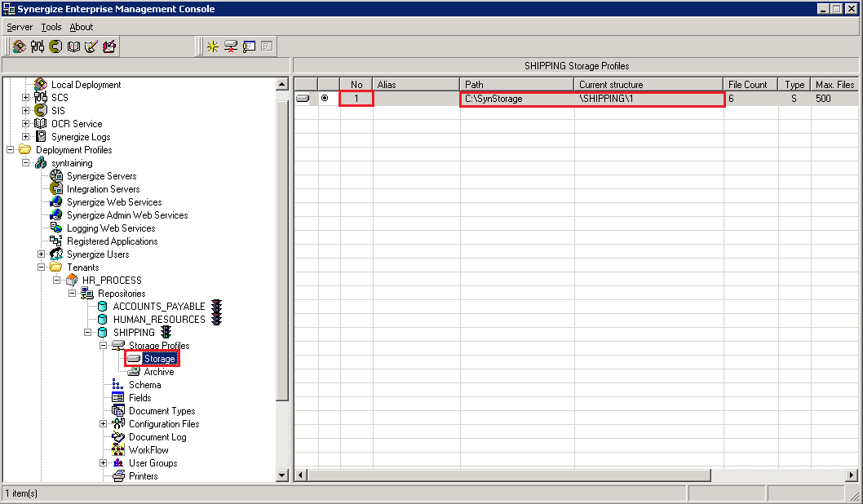The image size is (863, 504).
Task: Open the Server menu
Action: point(20,27)
